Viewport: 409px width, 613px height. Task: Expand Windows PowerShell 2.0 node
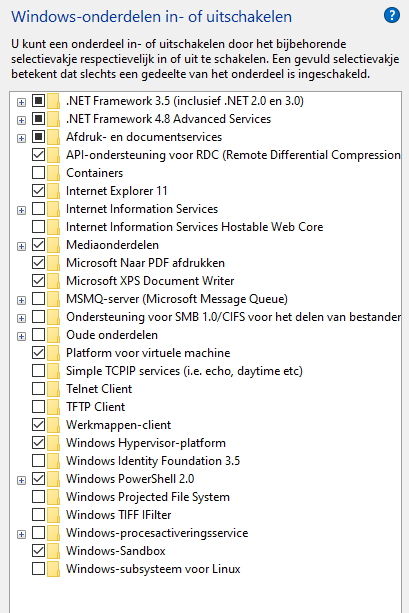(22, 480)
